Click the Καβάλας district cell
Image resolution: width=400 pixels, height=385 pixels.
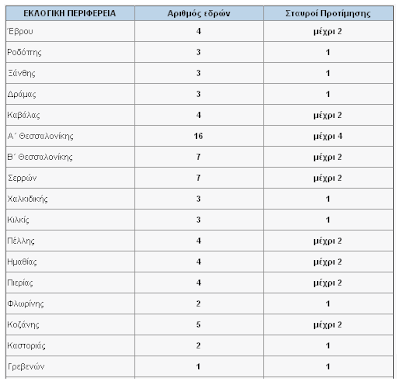(x=70, y=115)
